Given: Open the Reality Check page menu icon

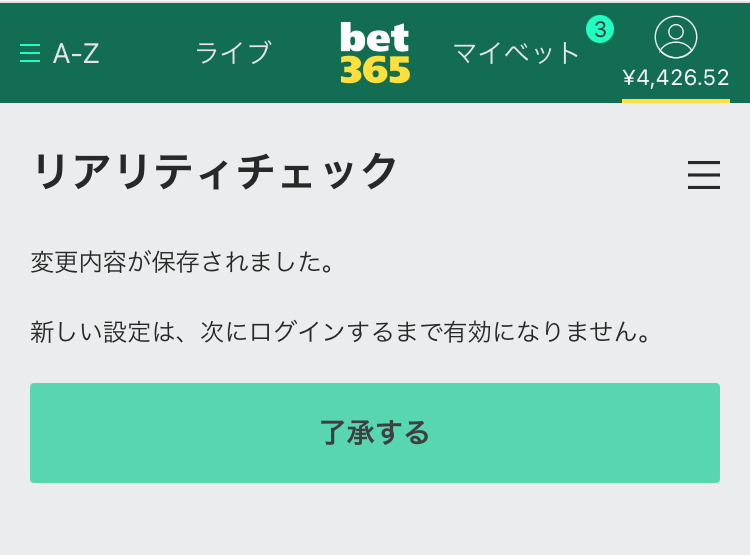Looking at the screenshot, I should pyautogui.click(x=704, y=175).
